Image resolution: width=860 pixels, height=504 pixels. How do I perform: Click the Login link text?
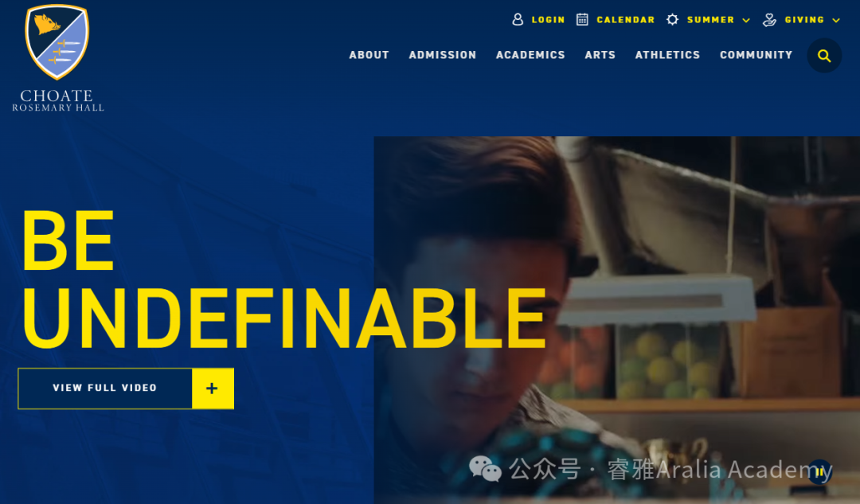pyautogui.click(x=548, y=20)
